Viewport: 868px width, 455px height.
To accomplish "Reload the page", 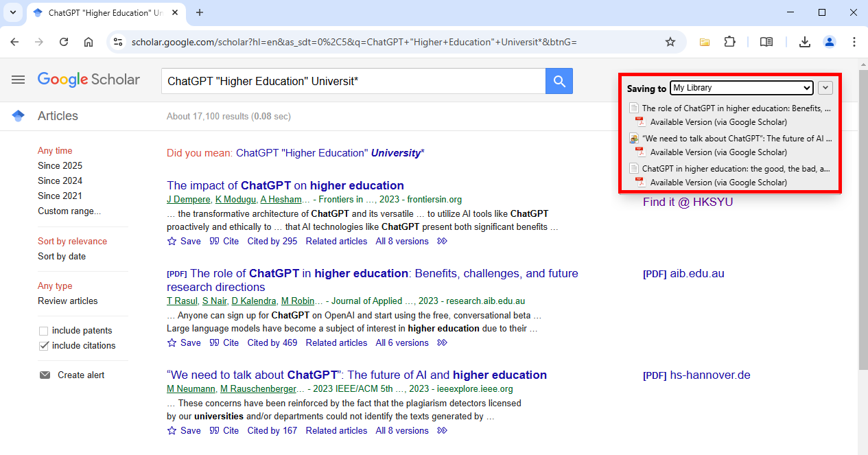I will [x=64, y=42].
